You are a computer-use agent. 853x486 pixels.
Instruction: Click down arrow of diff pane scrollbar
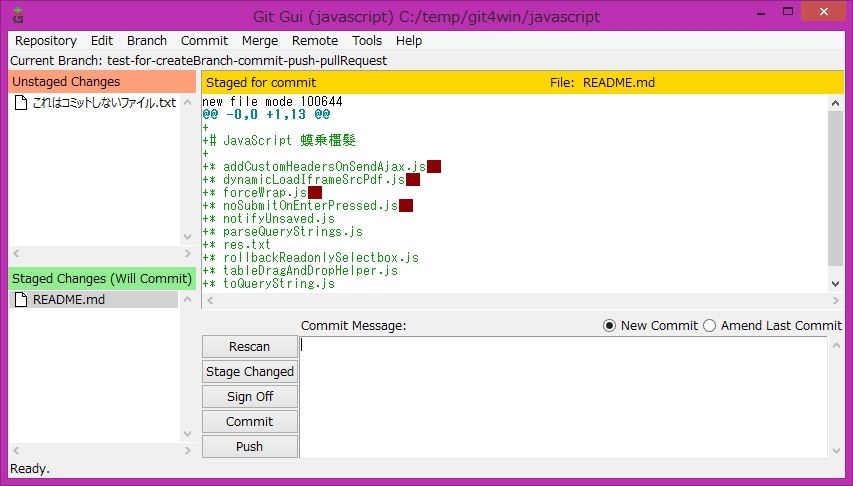(836, 284)
